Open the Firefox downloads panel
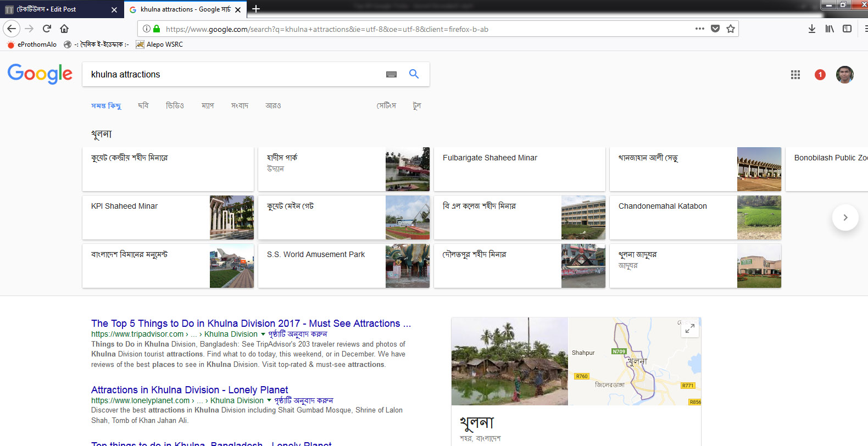Viewport: 868px width, 446px height. [811, 29]
